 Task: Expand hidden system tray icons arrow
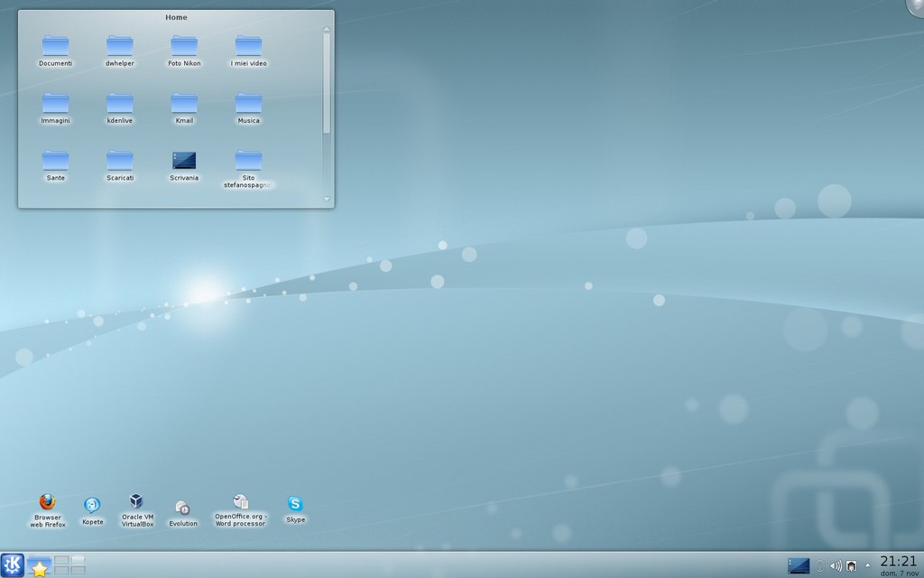click(x=867, y=565)
